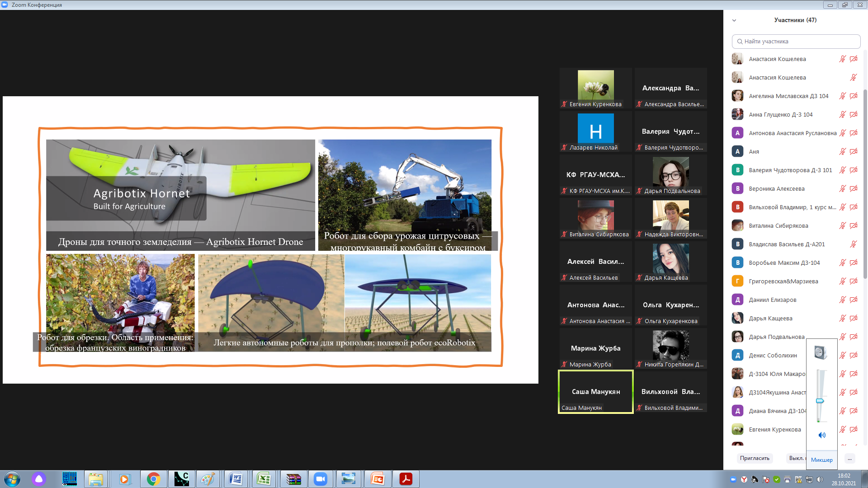The height and width of the screenshot is (488, 868).
Task: Open the graph C application taskbar icon
Action: pyautogui.click(x=182, y=479)
